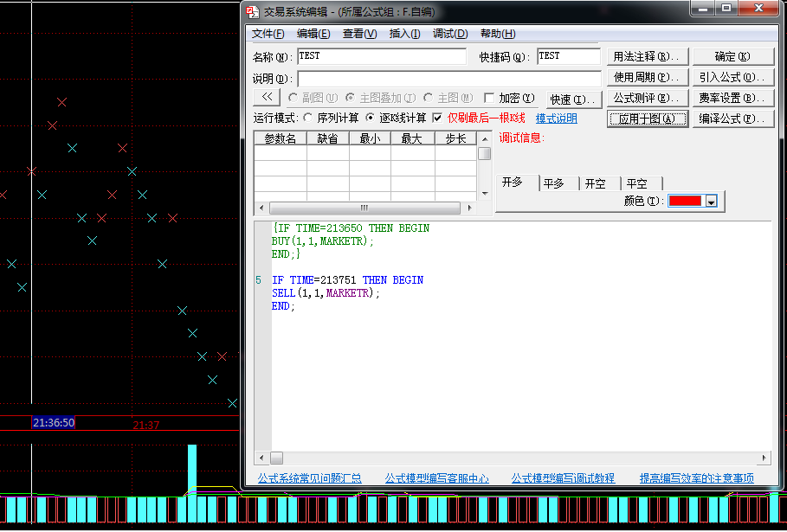Click the 引入公式 button
This screenshot has width=787, height=532.
(x=732, y=77)
